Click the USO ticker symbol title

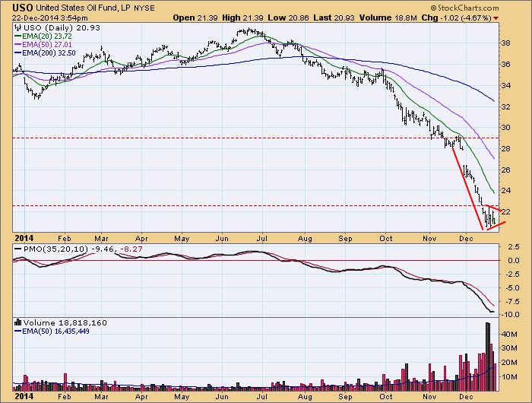coord(23,8)
